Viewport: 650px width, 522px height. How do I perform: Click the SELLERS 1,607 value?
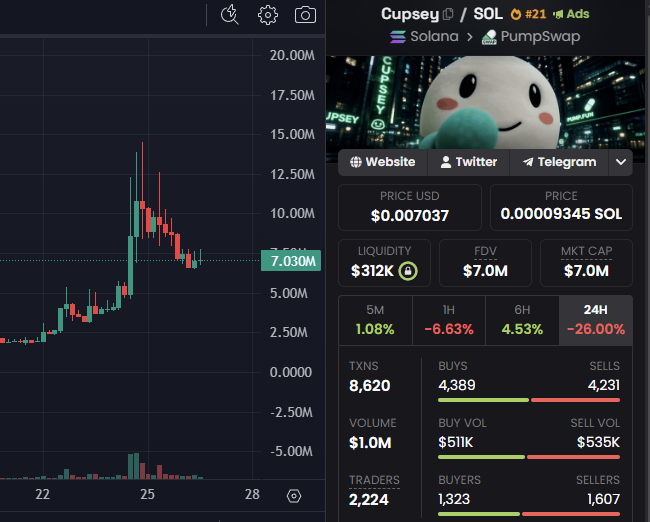[604, 499]
